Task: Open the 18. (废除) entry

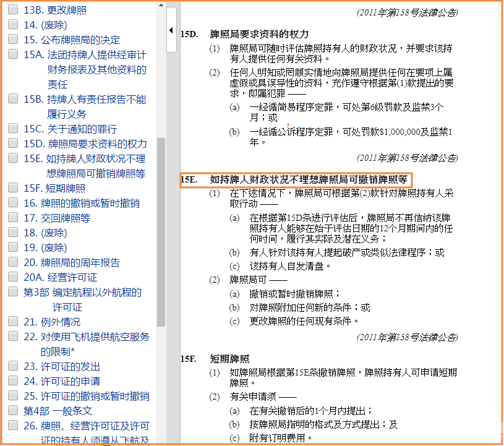Action: pyautogui.click(x=45, y=233)
